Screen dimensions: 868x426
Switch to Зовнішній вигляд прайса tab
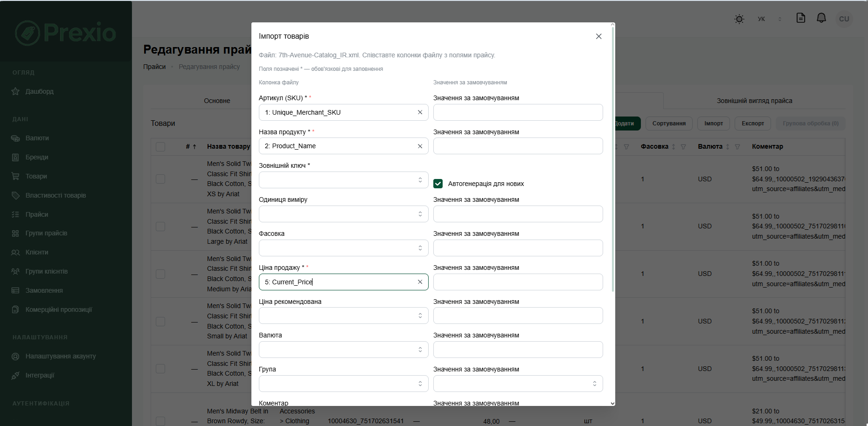pyautogui.click(x=754, y=101)
